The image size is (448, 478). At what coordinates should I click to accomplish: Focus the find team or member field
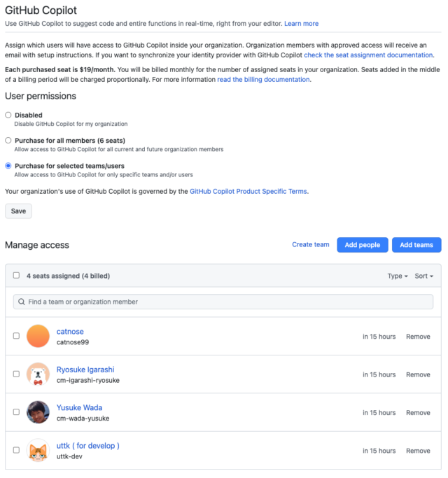pos(223,302)
